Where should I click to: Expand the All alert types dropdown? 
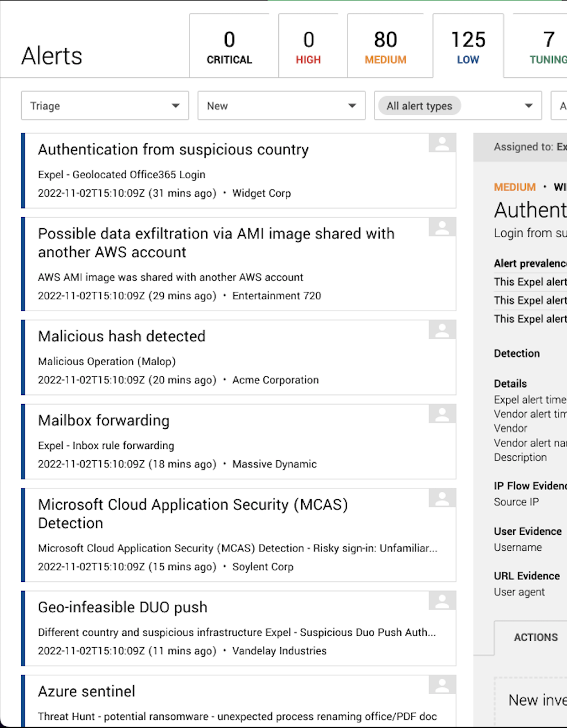click(458, 105)
